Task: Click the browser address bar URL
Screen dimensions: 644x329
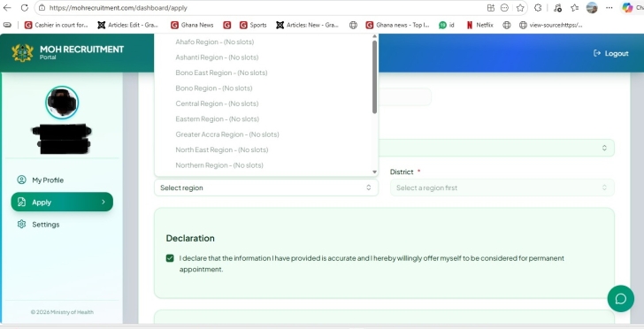Action: [119, 8]
